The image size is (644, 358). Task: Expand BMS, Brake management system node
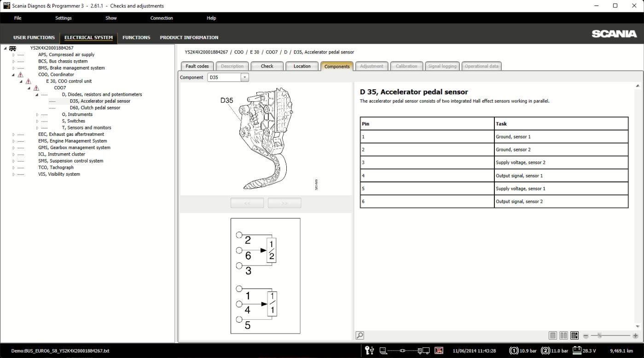[13, 68]
